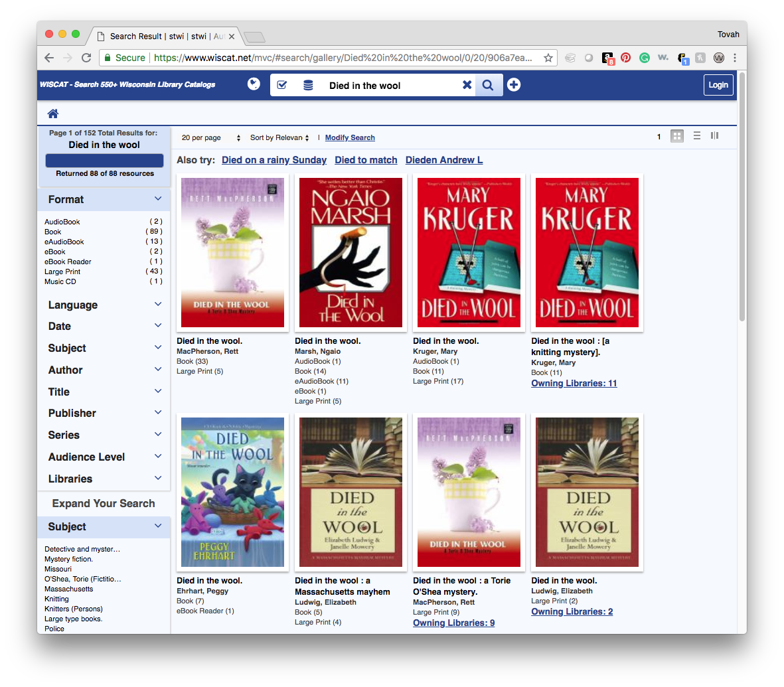Go back with browser back arrow
Viewport: 784px width, 687px height.
(49, 58)
